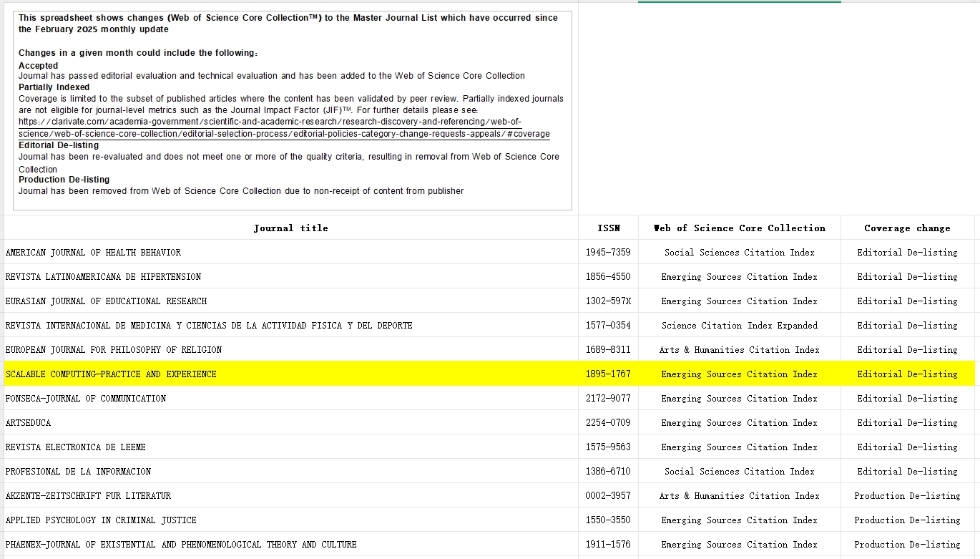This screenshot has width=980, height=559.
Task: Select Production De-listing in Phaenex row
Action: pos(908,544)
